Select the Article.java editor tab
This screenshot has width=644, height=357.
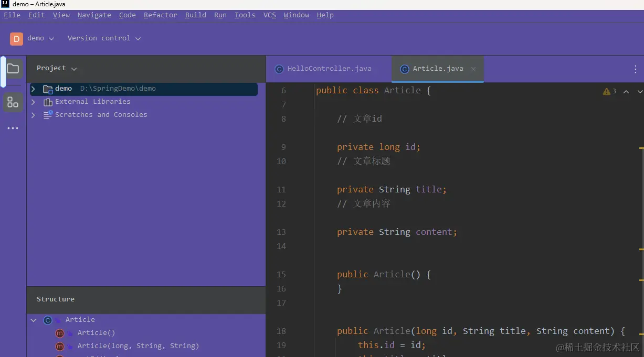click(x=437, y=69)
